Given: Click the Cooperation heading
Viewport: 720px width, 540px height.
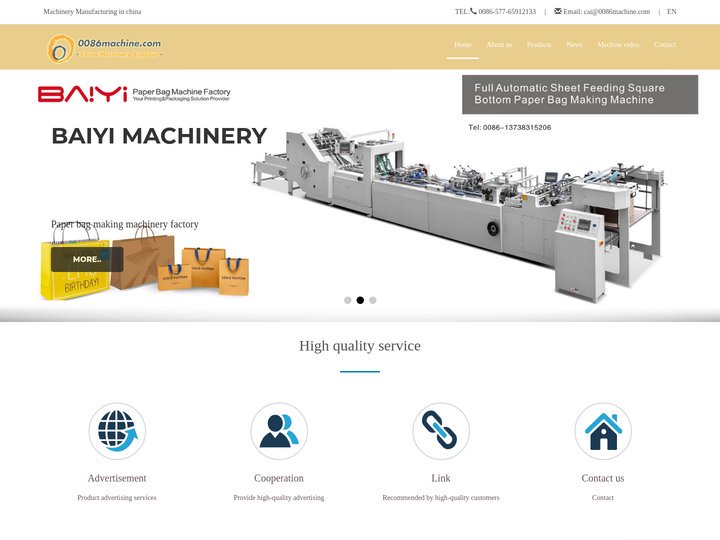Looking at the screenshot, I should pos(279,478).
